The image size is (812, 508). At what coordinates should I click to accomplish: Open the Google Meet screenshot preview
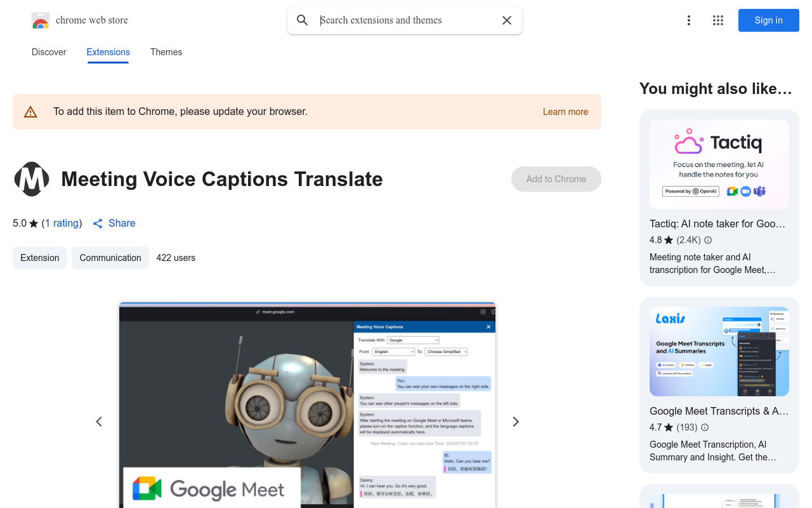[307, 405]
